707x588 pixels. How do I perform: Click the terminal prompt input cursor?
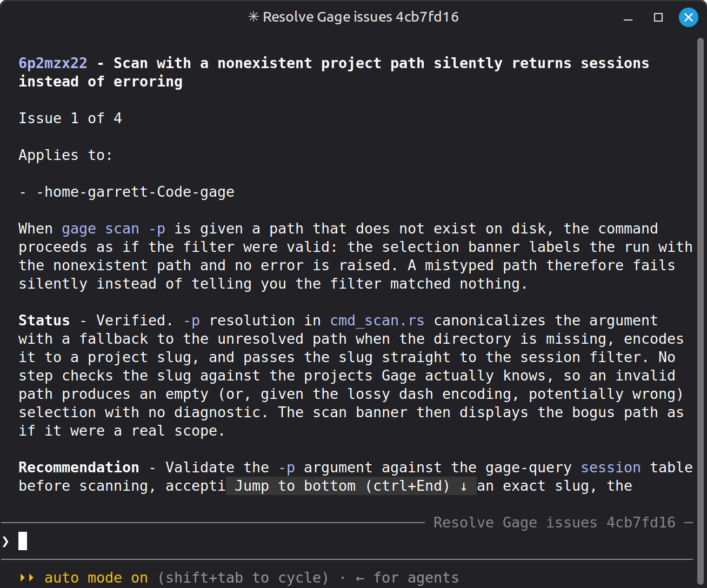23,541
